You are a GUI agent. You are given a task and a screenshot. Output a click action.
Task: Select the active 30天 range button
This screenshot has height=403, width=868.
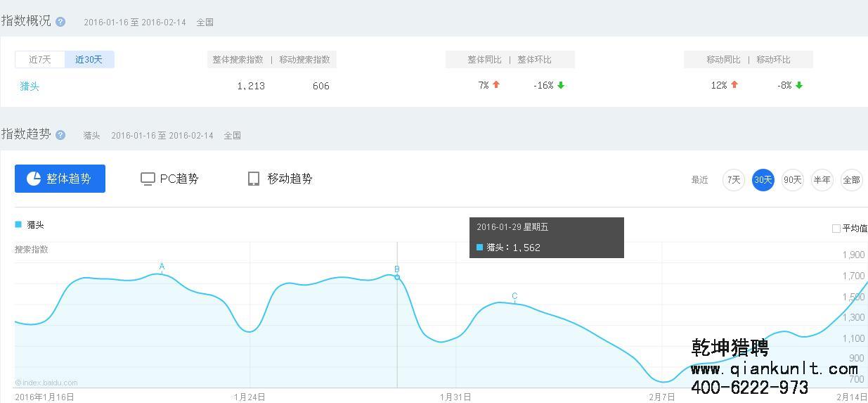pyautogui.click(x=763, y=180)
